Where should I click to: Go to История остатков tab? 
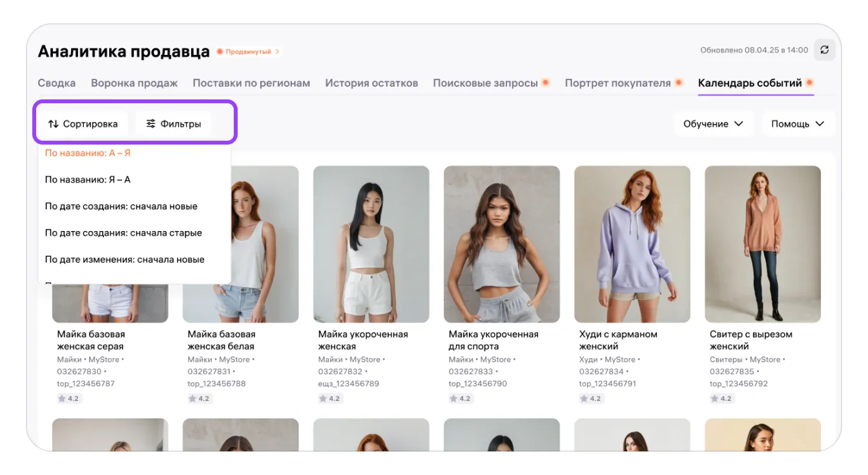pos(371,83)
